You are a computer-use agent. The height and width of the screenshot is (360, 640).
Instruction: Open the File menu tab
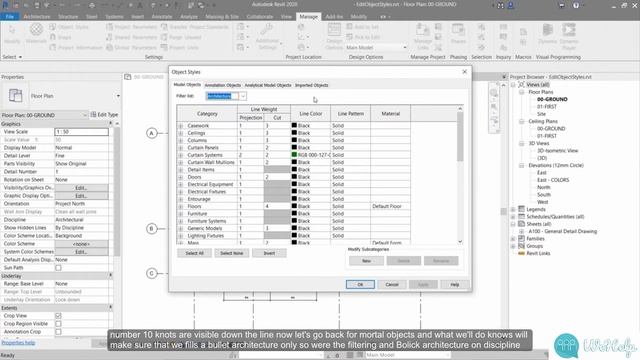coord(9,17)
